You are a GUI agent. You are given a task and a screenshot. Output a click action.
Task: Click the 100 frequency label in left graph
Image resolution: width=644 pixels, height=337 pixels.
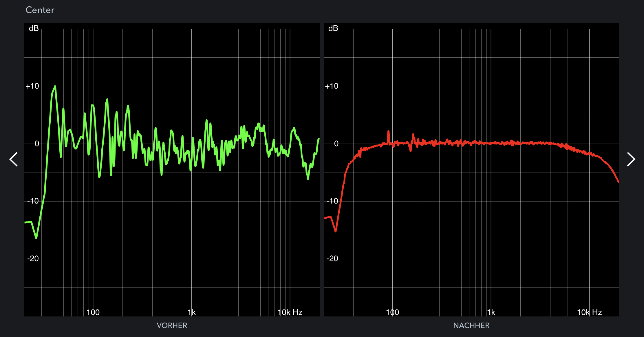click(93, 312)
